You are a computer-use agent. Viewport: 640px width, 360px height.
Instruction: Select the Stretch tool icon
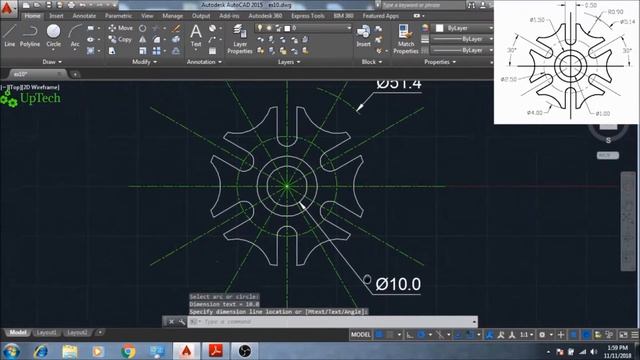point(112,51)
